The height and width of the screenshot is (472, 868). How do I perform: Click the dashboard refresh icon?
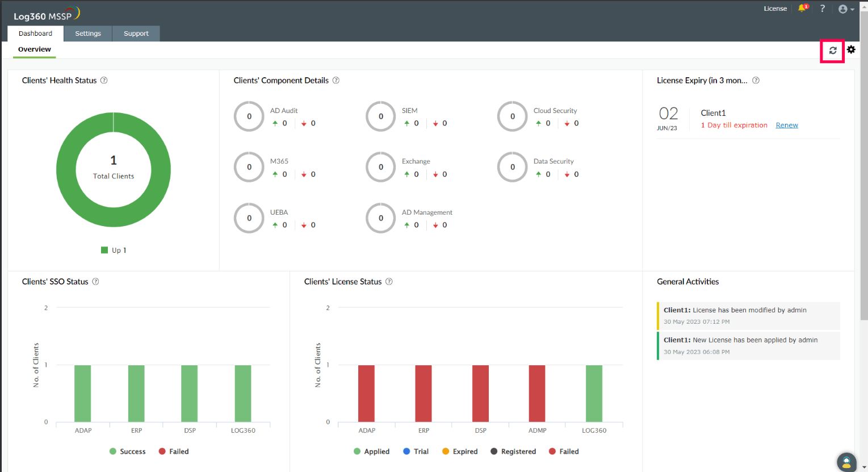833,51
